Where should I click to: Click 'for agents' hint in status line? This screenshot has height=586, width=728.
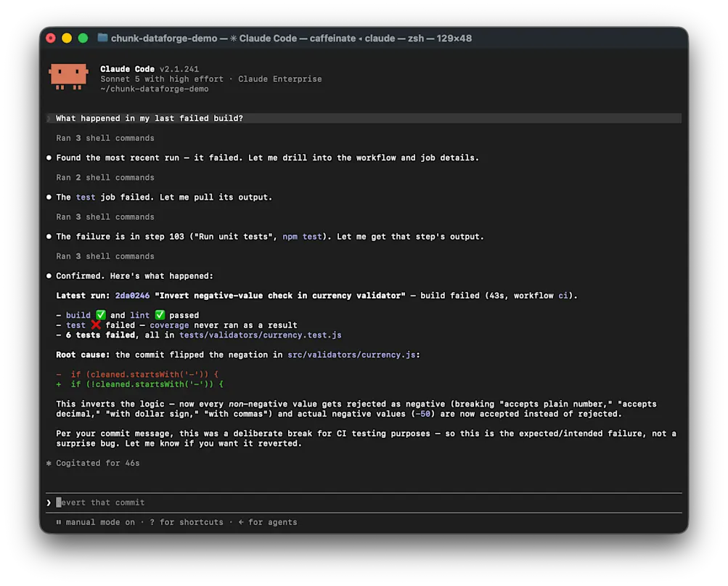(x=272, y=522)
